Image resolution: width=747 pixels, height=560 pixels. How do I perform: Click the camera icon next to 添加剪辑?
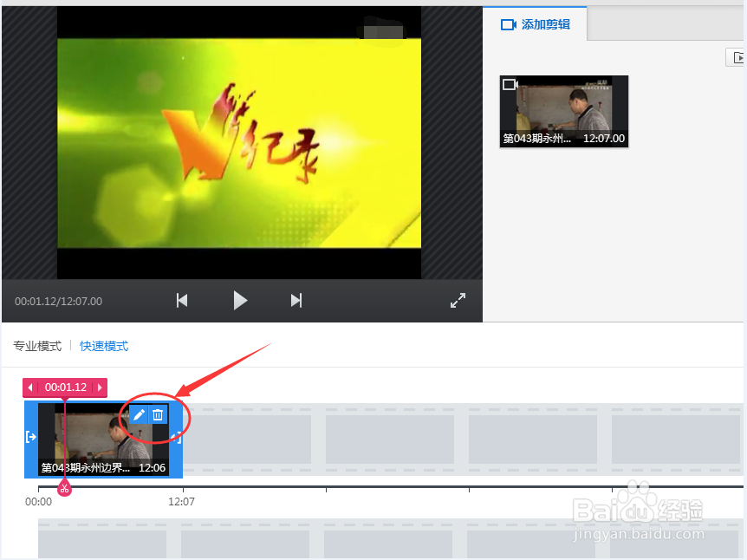point(509,25)
